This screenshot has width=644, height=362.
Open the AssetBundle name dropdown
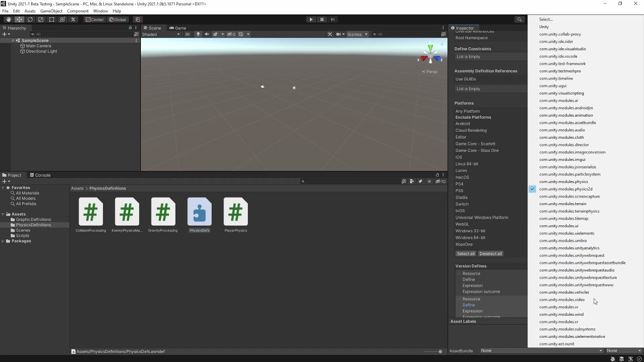click(x=541, y=350)
